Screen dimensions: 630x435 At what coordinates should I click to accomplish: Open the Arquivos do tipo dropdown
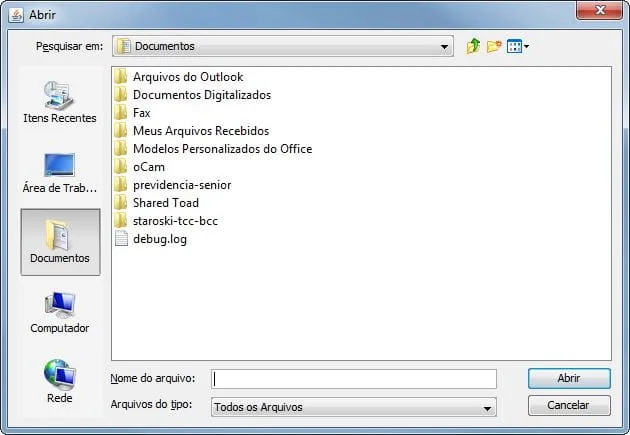(x=354, y=407)
